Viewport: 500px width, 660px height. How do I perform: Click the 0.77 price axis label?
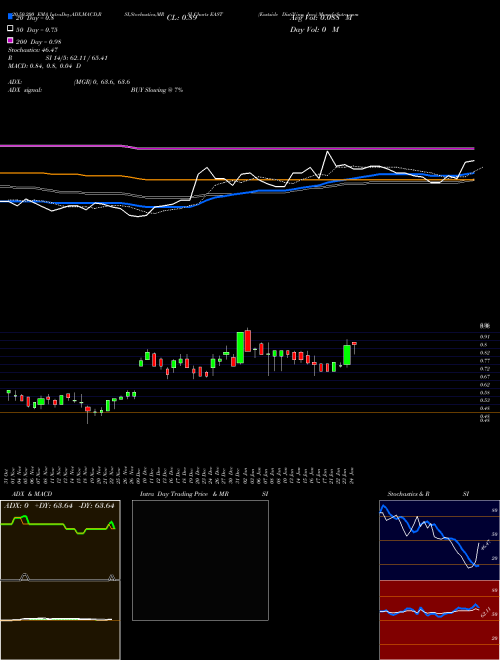coord(484,361)
